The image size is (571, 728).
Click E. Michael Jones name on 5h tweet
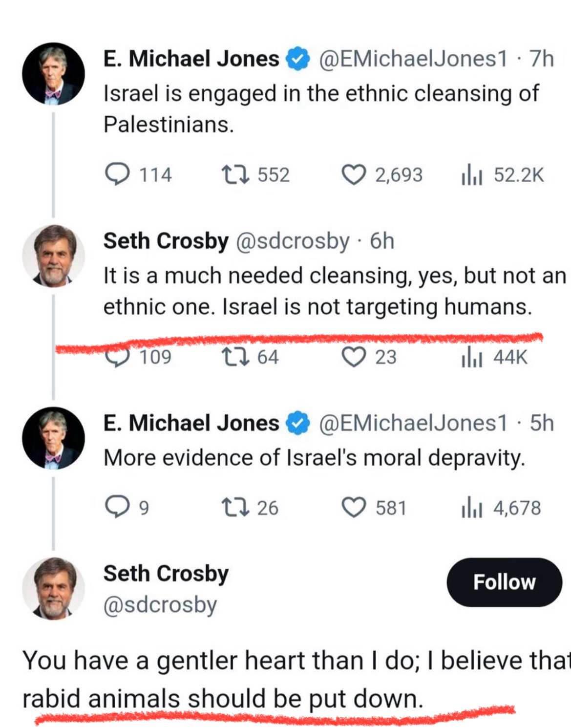191,423
